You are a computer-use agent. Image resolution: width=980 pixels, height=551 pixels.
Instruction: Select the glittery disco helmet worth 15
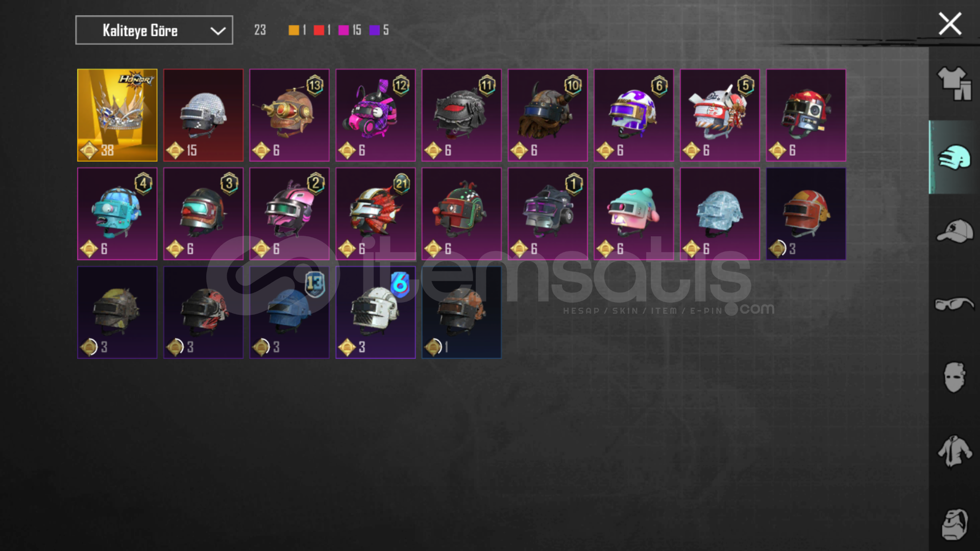[203, 115]
